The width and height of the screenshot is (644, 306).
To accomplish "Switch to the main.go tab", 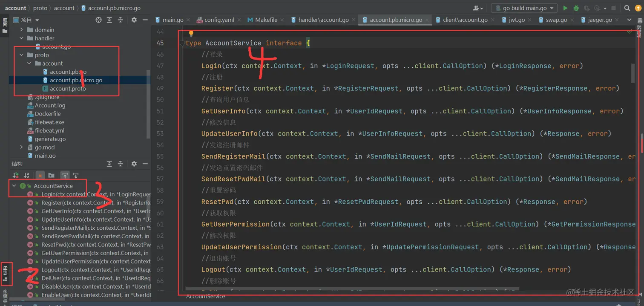I will click(x=172, y=20).
